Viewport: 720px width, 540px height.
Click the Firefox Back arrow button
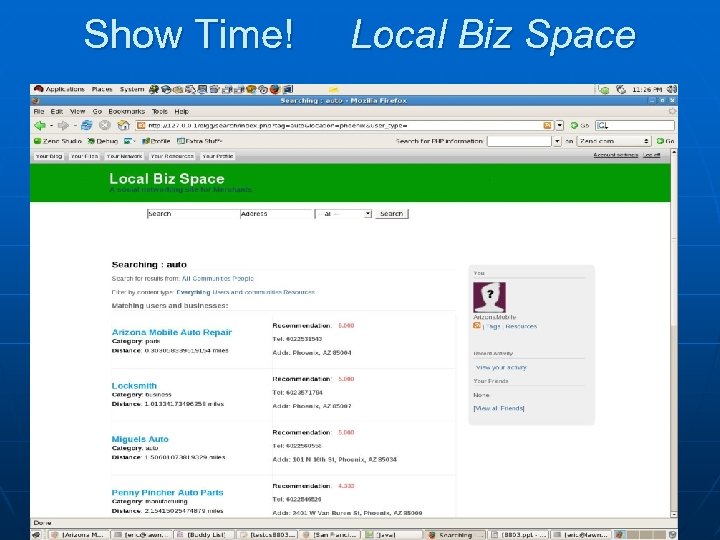pos(40,125)
